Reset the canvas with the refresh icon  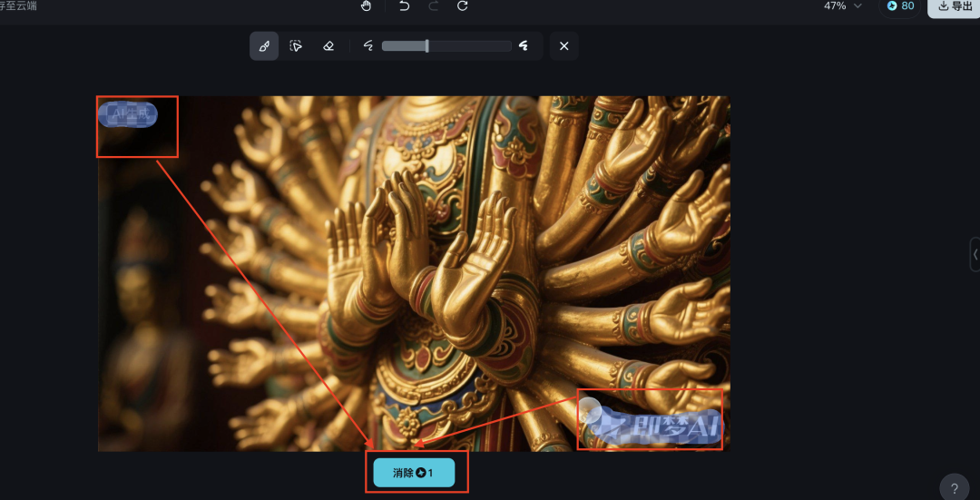pos(463,6)
